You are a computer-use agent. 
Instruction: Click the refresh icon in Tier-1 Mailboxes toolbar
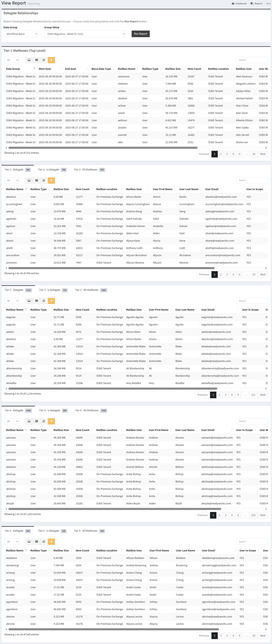coord(44,60)
